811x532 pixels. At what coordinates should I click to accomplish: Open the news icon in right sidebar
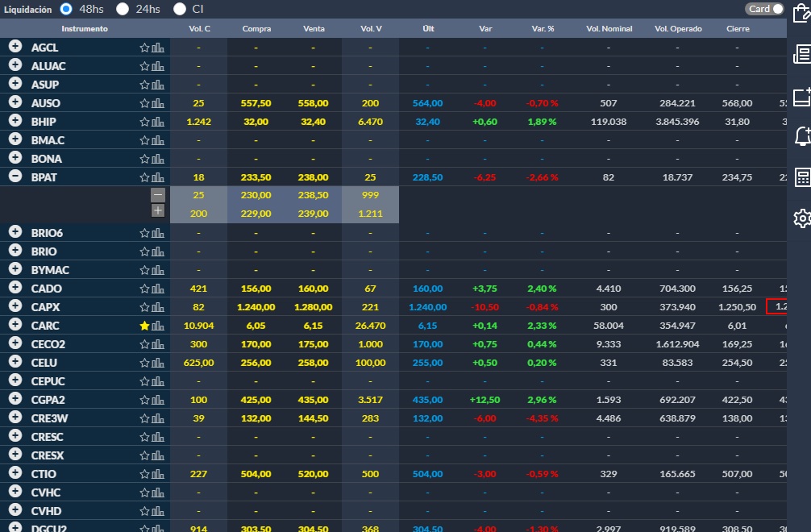802,55
